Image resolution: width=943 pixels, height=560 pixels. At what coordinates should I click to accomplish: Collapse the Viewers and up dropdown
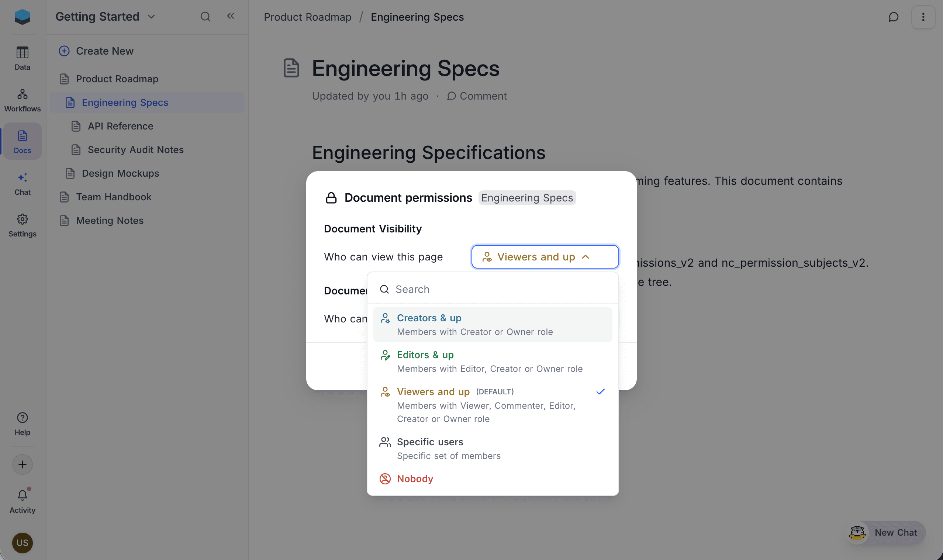(545, 257)
